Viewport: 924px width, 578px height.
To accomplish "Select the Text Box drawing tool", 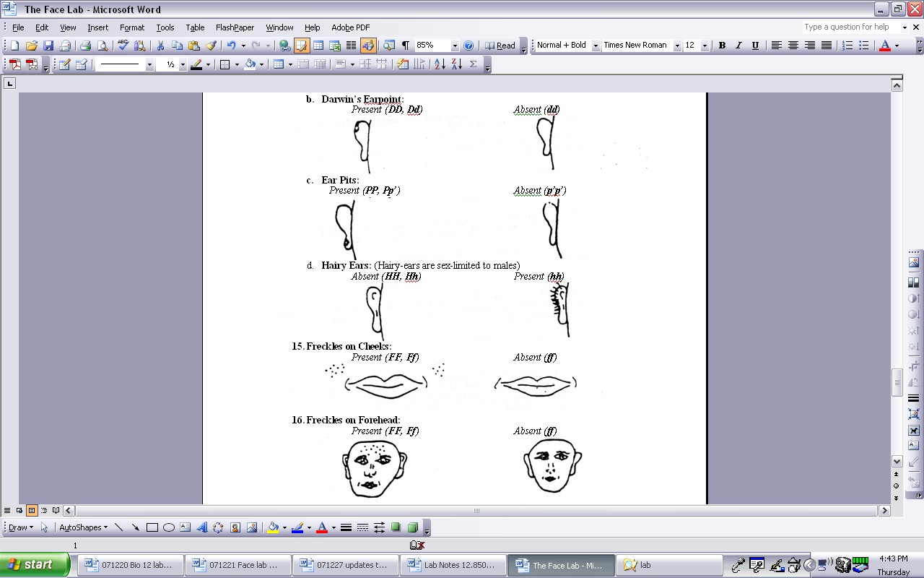I will (186, 527).
